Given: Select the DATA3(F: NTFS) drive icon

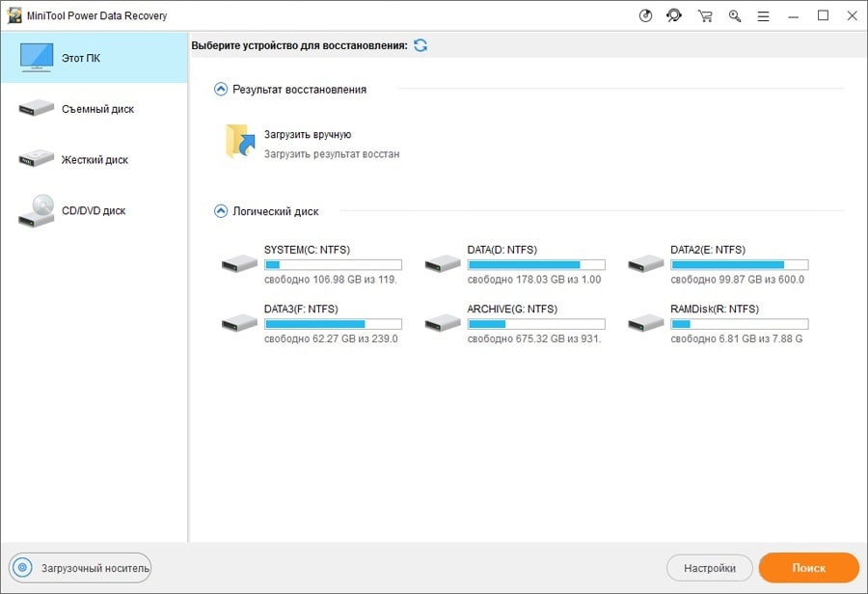Looking at the screenshot, I should point(239,323).
